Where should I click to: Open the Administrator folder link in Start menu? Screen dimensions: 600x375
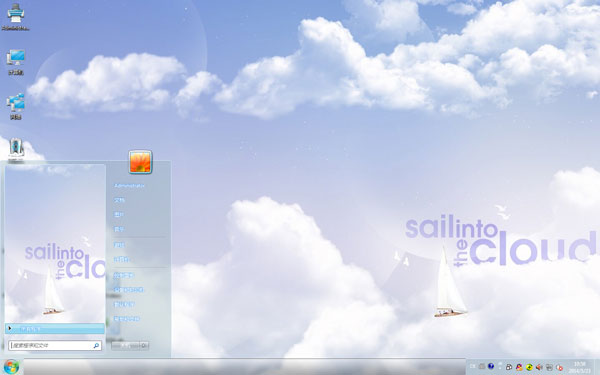(129, 186)
